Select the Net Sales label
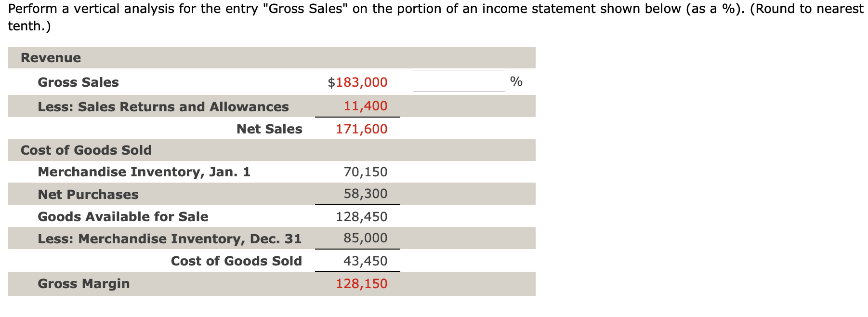This screenshot has height=317, width=868. 269,129
